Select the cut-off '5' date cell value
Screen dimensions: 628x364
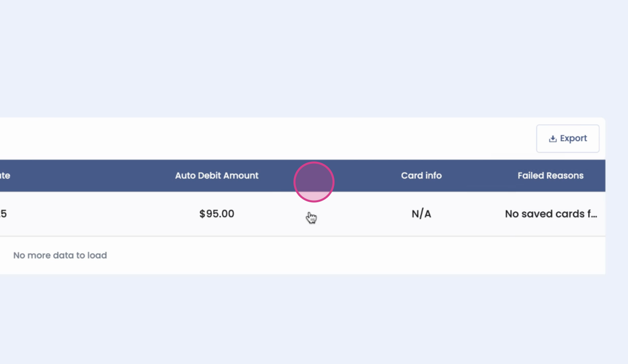pyautogui.click(x=4, y=214)
